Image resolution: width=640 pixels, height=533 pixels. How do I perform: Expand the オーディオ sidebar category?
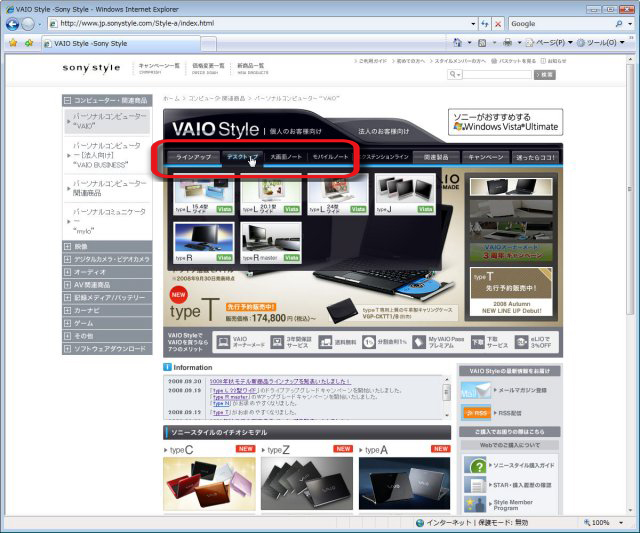[x=67, y=272]
